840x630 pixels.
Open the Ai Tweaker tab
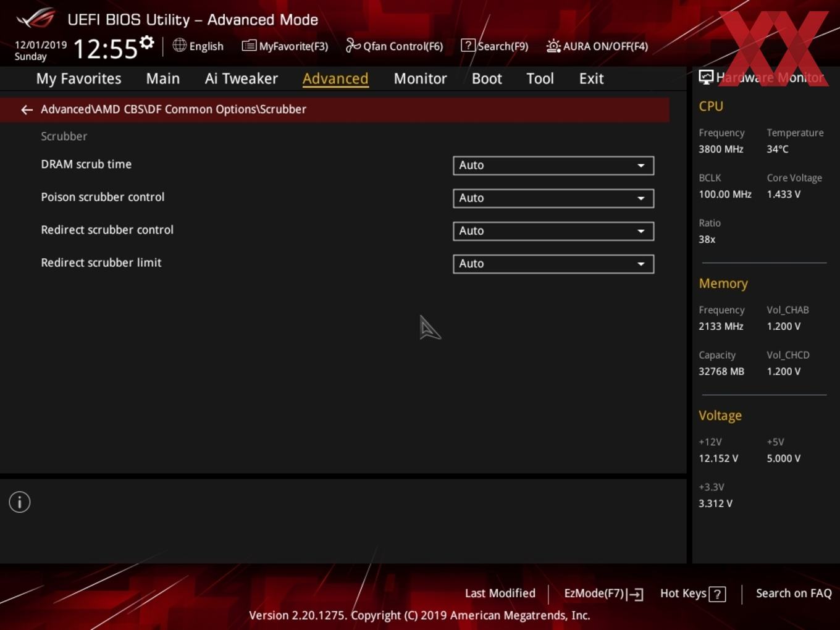pos(241,78)
